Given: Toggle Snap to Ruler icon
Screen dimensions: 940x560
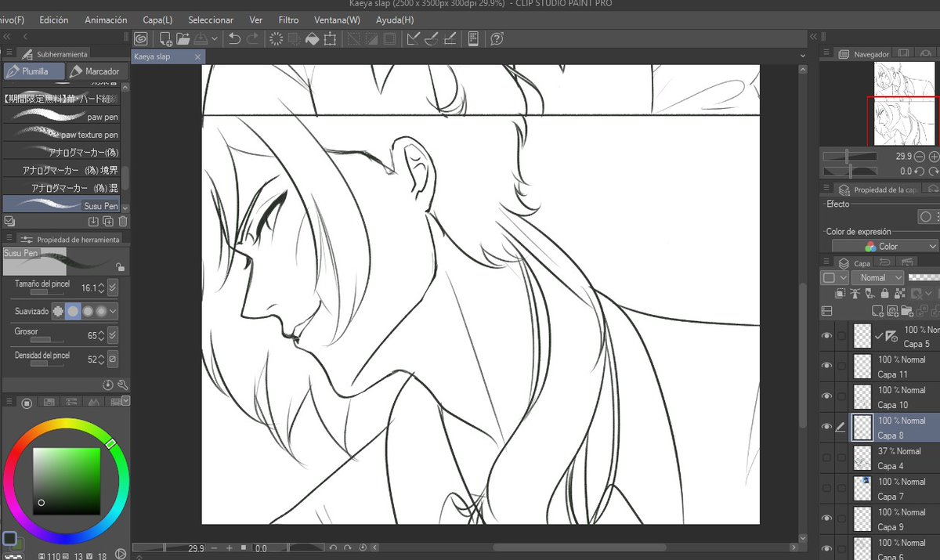Looking at the screenshot, I should point(414,38).
